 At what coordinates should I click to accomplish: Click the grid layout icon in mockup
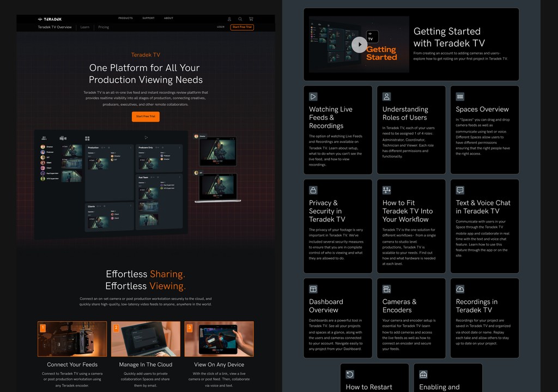(x=87, y=138)
